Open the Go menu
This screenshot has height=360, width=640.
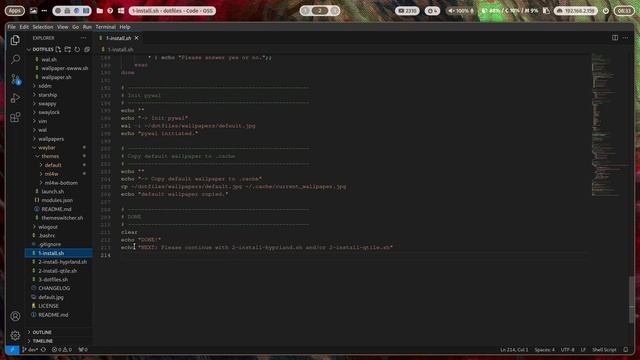click(x=76, y=27)
